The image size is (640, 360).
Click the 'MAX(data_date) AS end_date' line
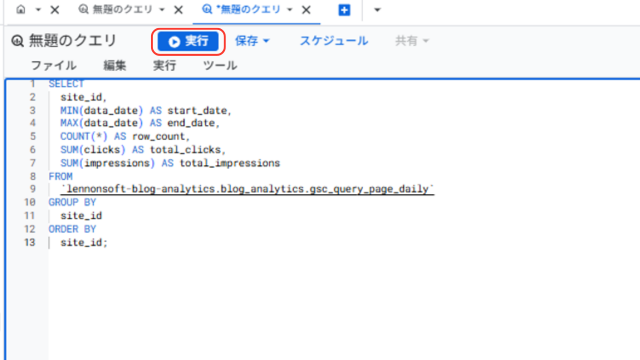[x=140, y=123]
